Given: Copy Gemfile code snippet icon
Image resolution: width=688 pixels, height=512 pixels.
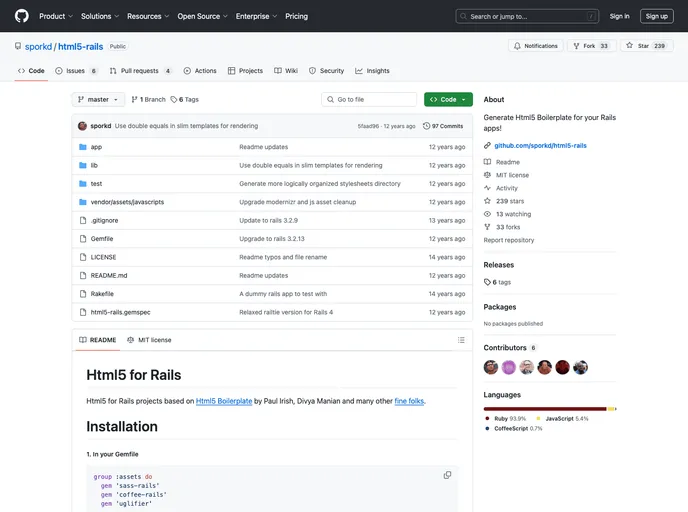Looking at the screenshot, I should tap(447, 475).
